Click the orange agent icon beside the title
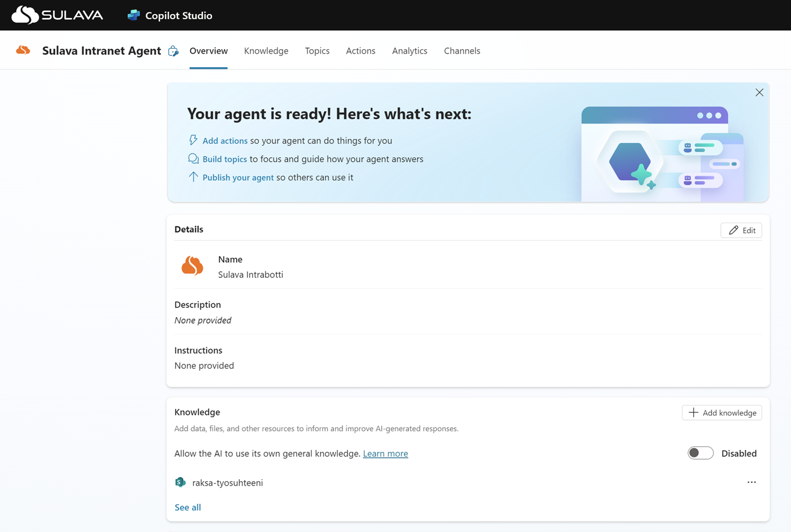791x532 pixels. (x=22, y=50)
